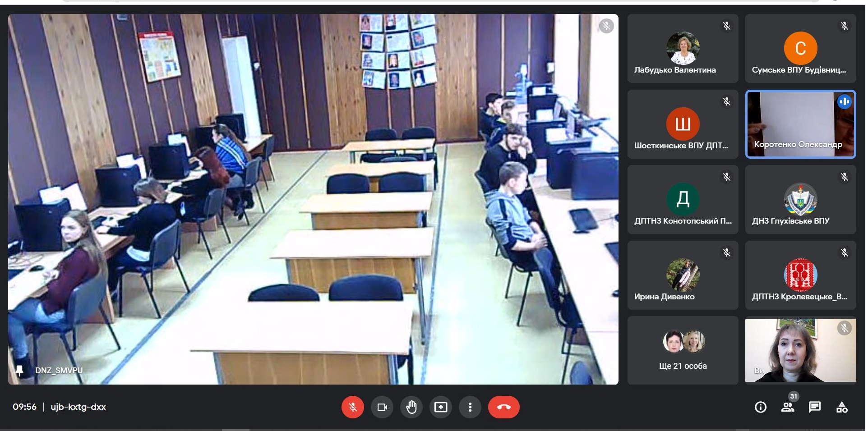Expand the 'Ще 21 особа' tile

(x=683, y=350)
